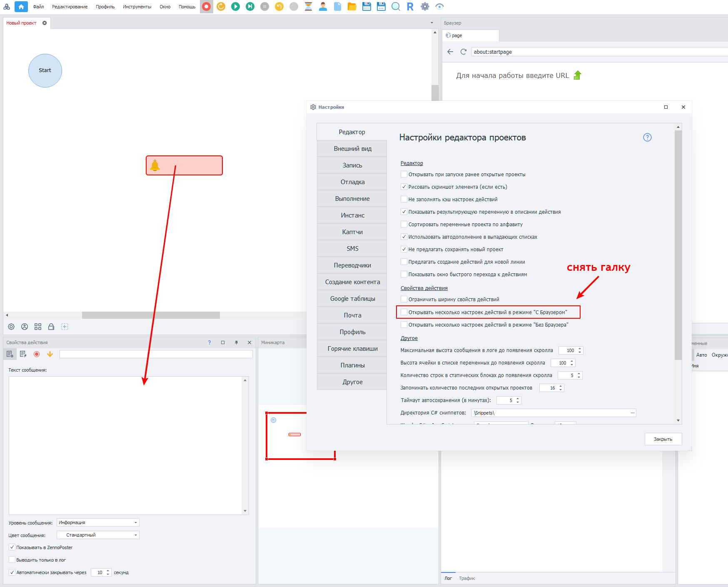The height and width of the screenshot is (587, 728).
Task: Click the Закрыть button in settings
Action: pos(663,439)
